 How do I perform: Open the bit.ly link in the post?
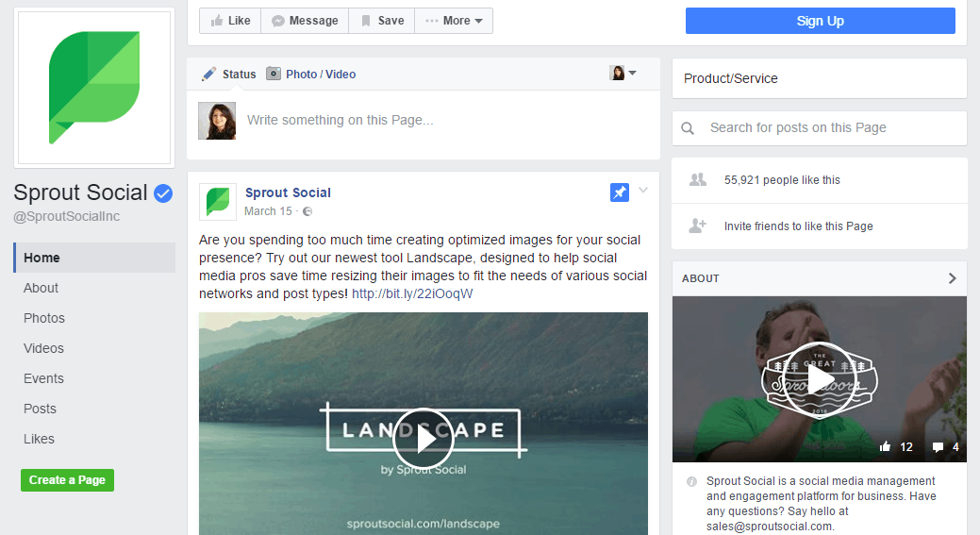tap(412, 293)
